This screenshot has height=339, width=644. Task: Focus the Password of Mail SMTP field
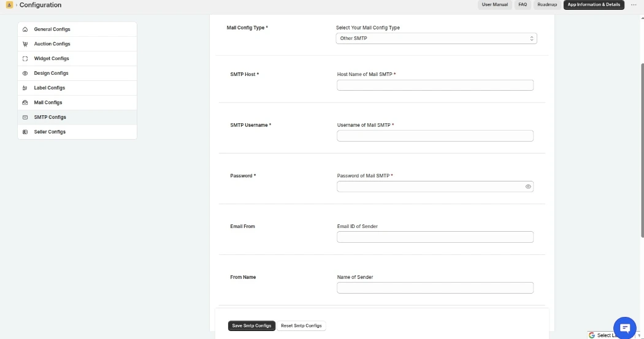(x=435, y=187)
